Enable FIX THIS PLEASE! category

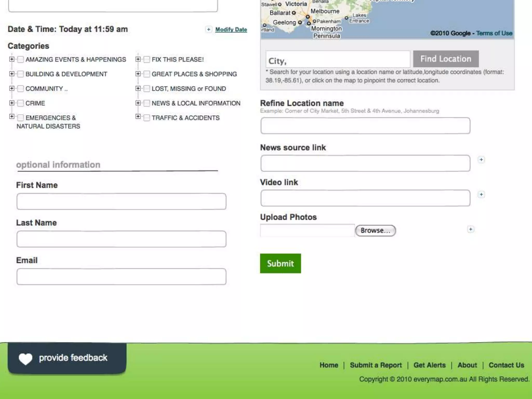pos(147,59)
